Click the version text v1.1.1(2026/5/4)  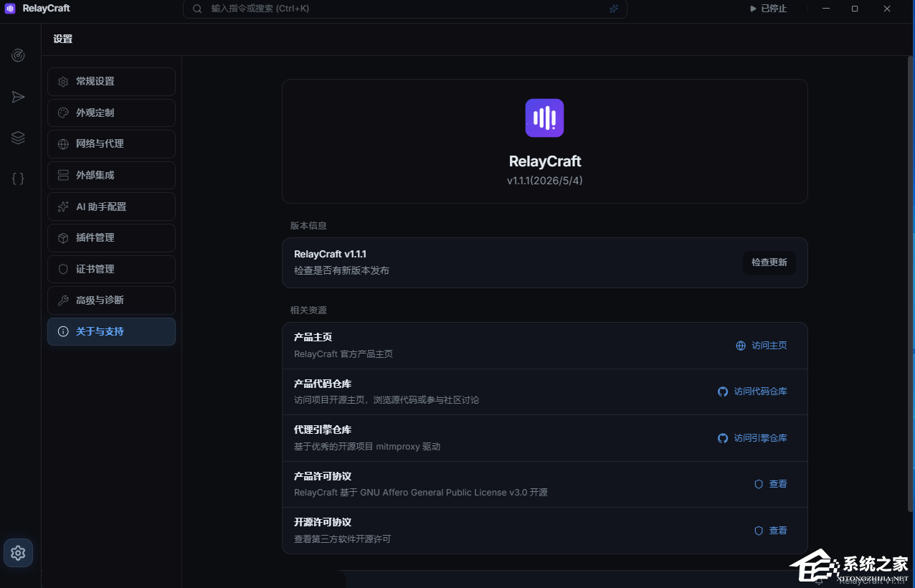point(544,181)
